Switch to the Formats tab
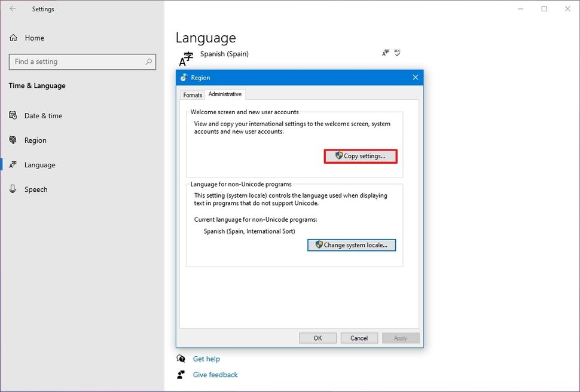The width and height of the screenshot is (580, 392). click(192, 94)
